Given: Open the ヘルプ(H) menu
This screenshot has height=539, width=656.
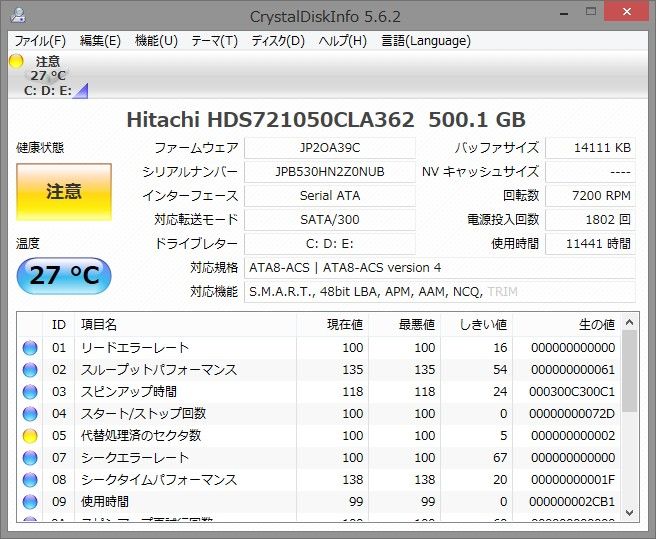Looking at the screenshot, I should coord(342,41).
